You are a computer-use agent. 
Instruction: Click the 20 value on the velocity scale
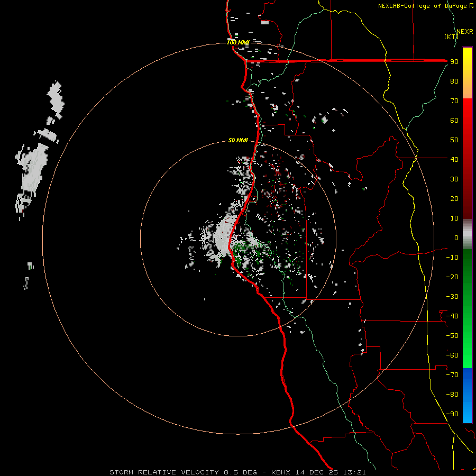pyautogui.click(x=454, y=198)
